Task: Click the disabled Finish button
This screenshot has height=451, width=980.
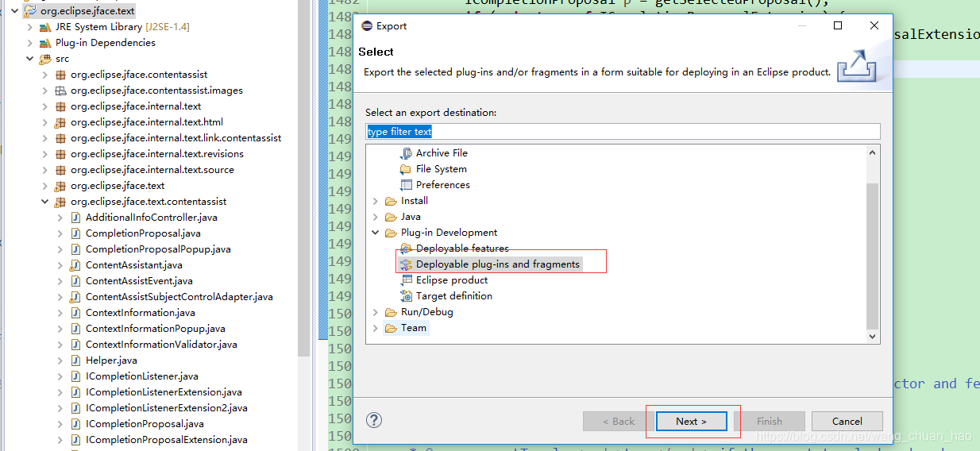Action: [770, 422]
